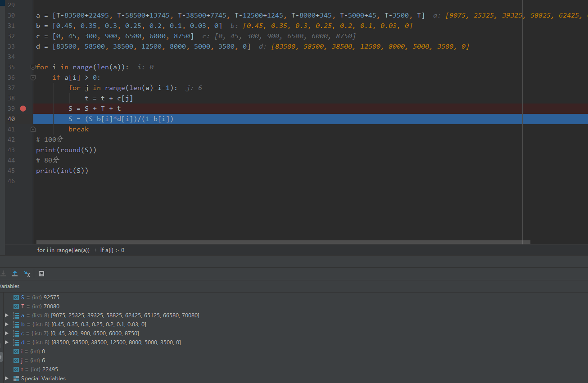588x383 pixels.
Task: Click the line 32 assignment of list c
Action: click(x=115, y=36)
